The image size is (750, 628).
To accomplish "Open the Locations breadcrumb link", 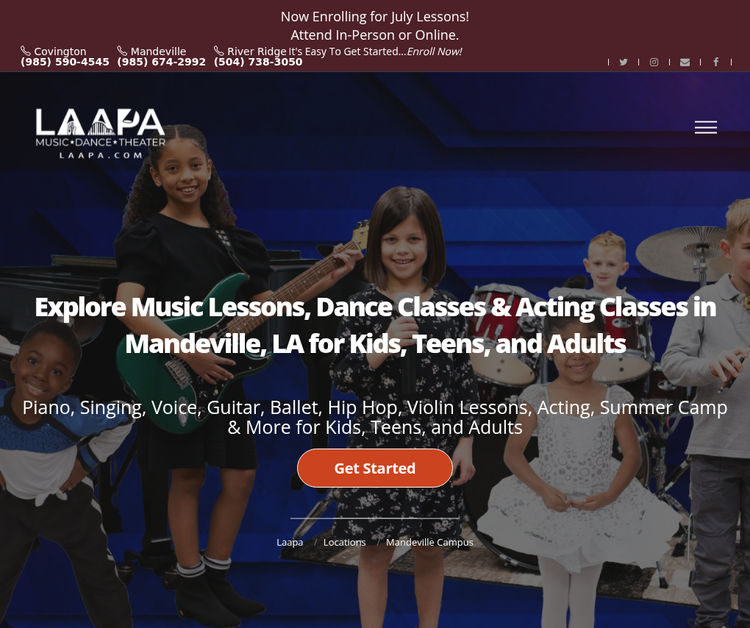I will [x=344, y=542].
